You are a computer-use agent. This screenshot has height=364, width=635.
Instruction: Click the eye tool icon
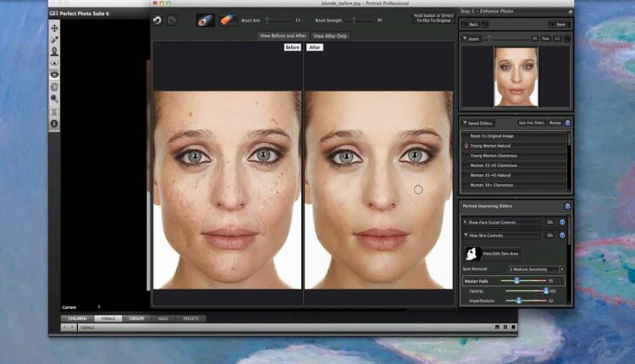(x=54, y=63)
